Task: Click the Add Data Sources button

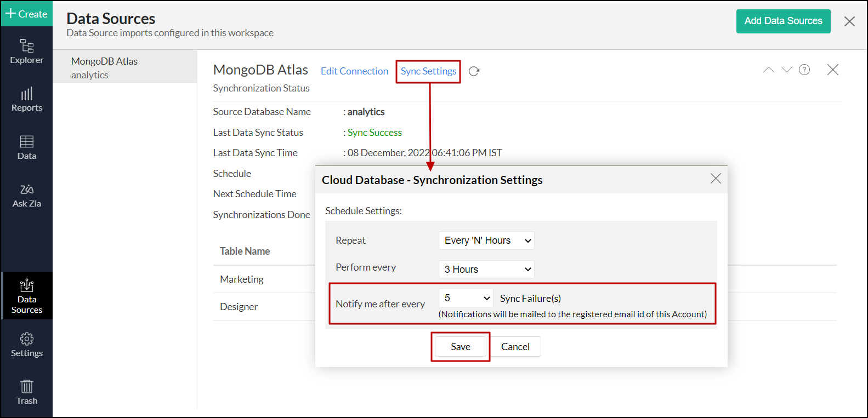Action: pos(783,21)
